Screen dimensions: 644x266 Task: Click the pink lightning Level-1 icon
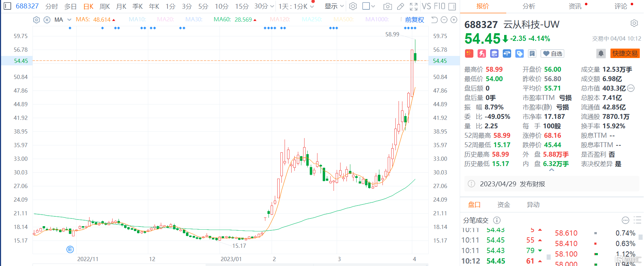point(481,53)
